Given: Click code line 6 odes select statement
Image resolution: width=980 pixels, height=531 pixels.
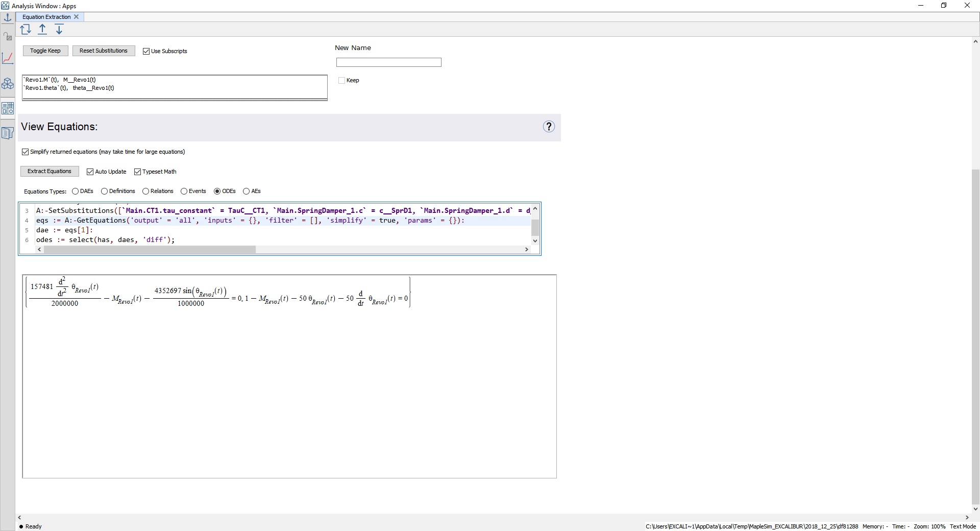Looking at the screenshot, I should click(105, 240).
